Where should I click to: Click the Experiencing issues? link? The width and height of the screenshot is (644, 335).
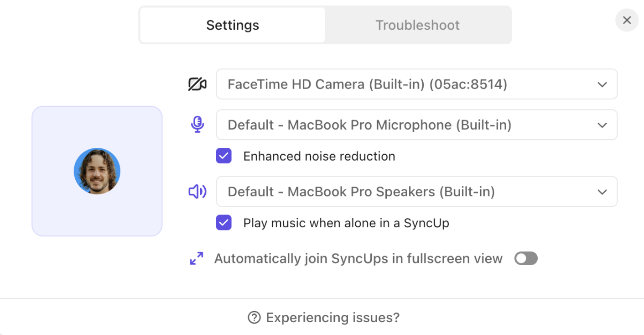pos(332,318)
